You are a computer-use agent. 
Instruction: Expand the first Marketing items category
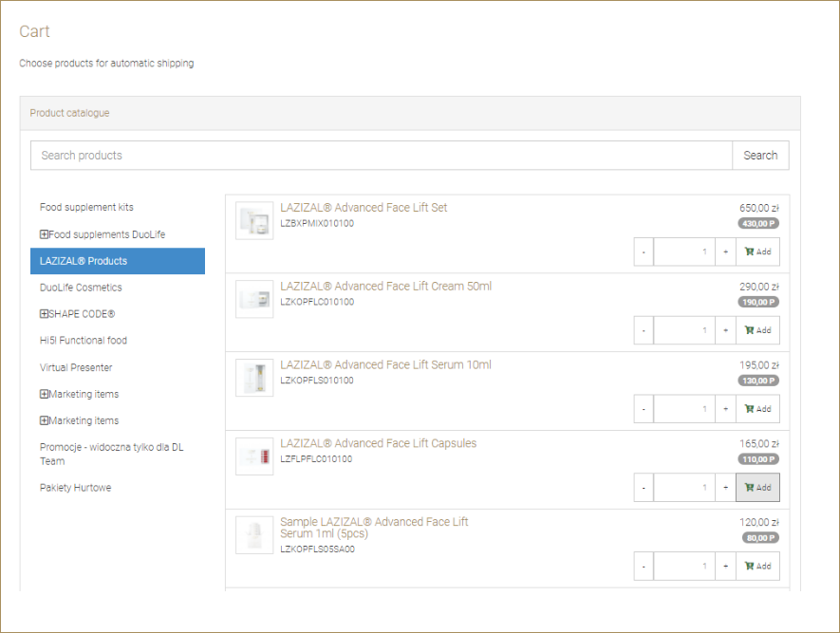pyautogui.click(x=44, y=394)
